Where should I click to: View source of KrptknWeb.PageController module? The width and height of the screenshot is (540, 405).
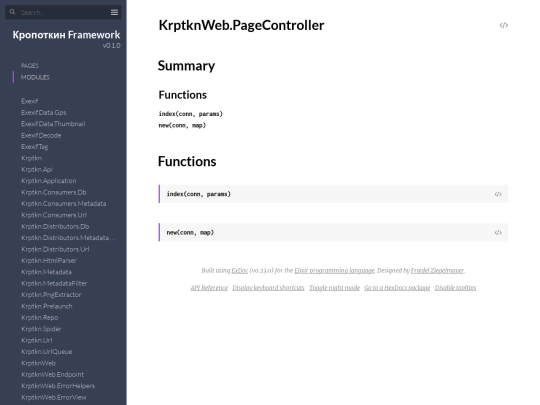click(x=503, y=25)
